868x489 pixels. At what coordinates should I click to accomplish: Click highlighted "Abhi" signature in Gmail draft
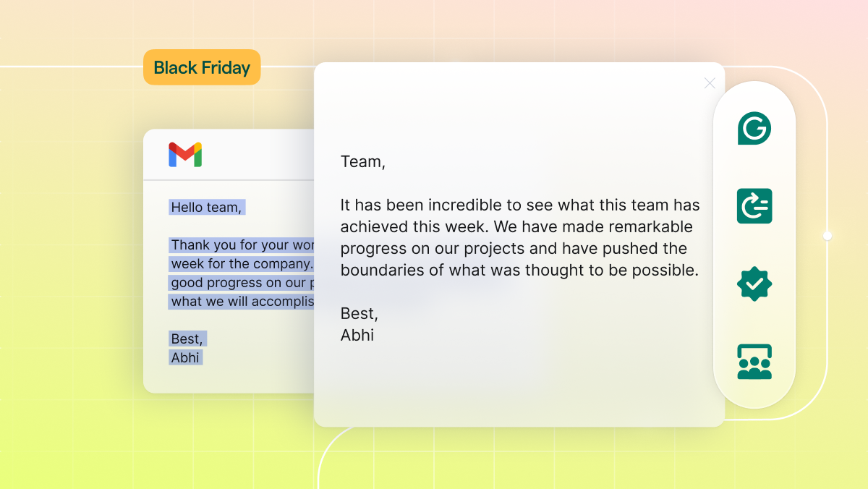pyautogui.click(x=185, y=357)
